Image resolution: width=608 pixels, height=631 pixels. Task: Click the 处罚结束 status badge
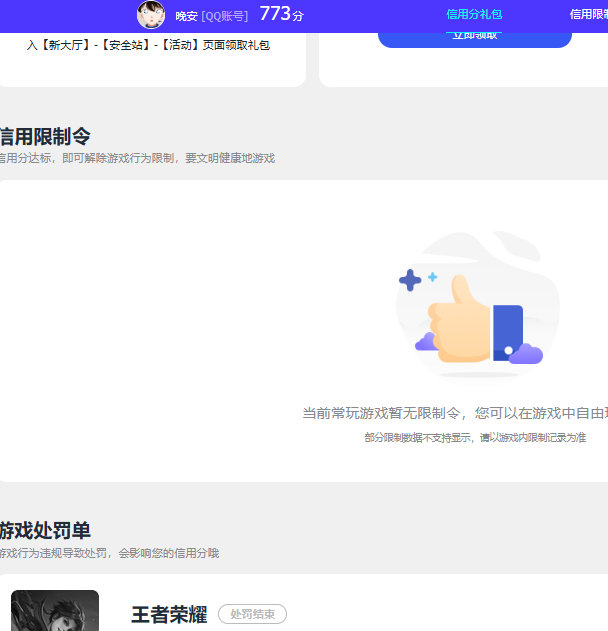tap(252, 614)
